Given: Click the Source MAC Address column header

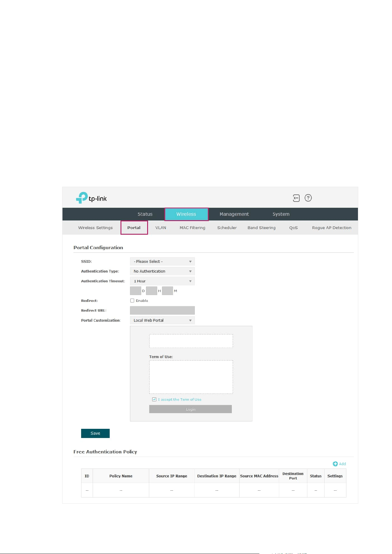Looking at the screenshot, I should tap(259, 476).
